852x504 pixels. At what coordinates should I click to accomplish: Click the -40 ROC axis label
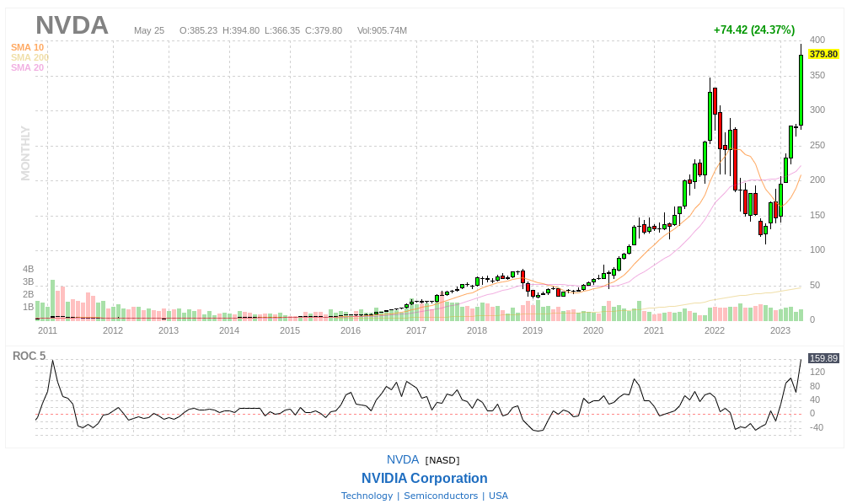816,428
